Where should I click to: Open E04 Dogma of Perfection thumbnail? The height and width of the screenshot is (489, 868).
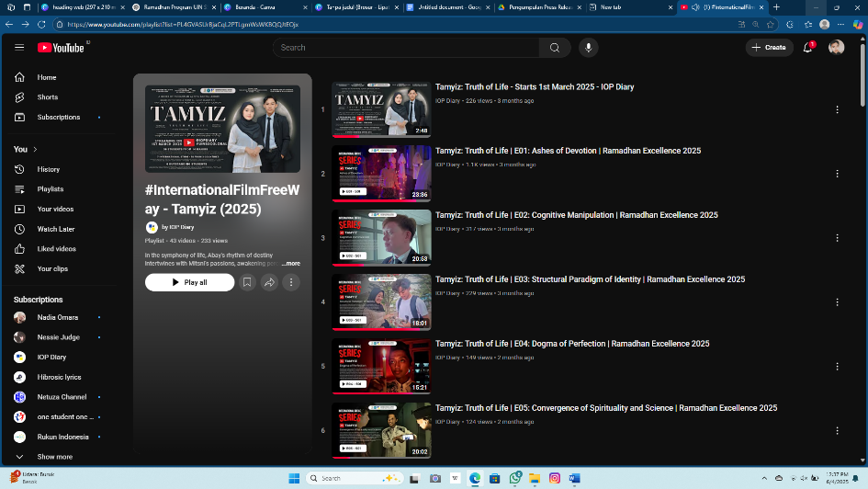pyautogui.click(x=381, y=366)
